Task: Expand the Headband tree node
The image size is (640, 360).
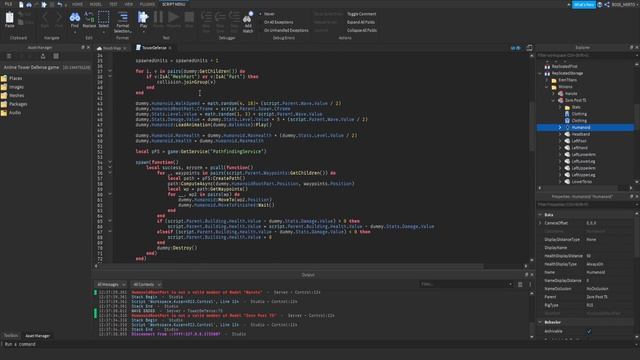Action: tap(560, 134)
